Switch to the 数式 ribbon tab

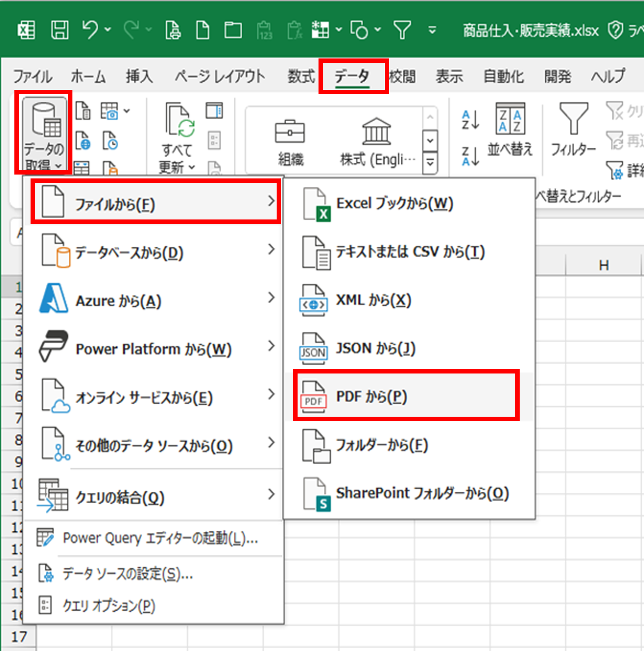coord(301,77)
